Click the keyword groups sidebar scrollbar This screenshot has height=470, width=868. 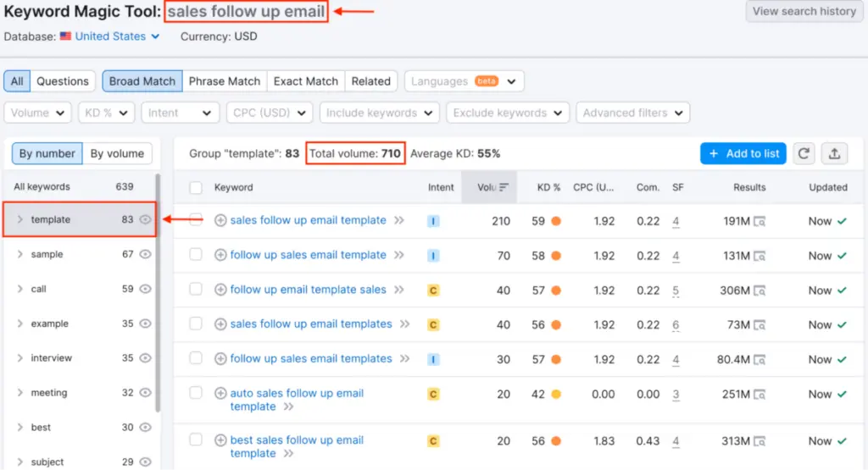pyautogui.click(x=158, y=296)
